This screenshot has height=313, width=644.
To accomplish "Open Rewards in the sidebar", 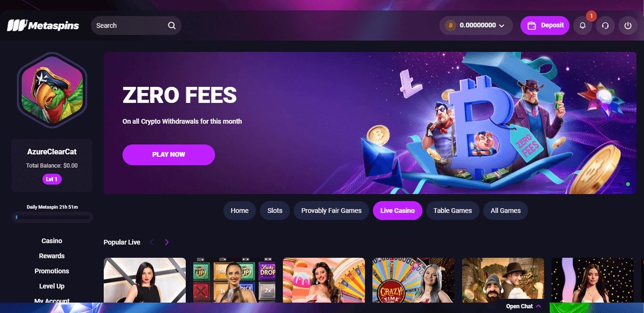I will (52, 256).
